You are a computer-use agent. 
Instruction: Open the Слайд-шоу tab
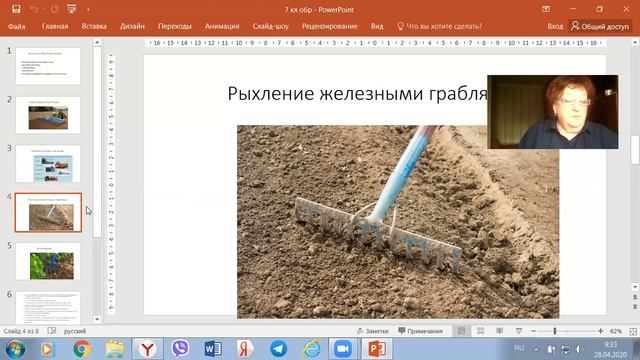click(271, 26)
